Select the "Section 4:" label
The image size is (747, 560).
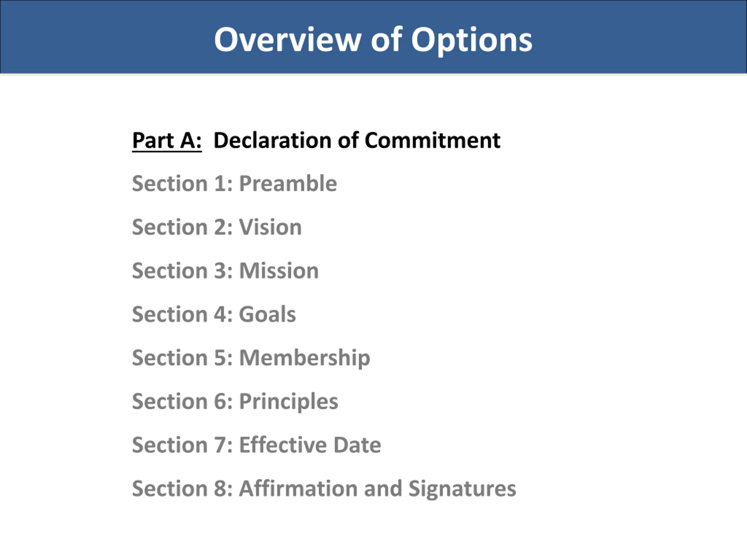tap(182, 315)
